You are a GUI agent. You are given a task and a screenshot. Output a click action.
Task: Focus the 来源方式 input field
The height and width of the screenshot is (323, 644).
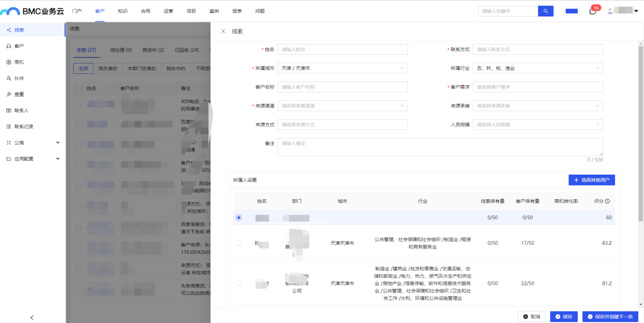(343, 125)
